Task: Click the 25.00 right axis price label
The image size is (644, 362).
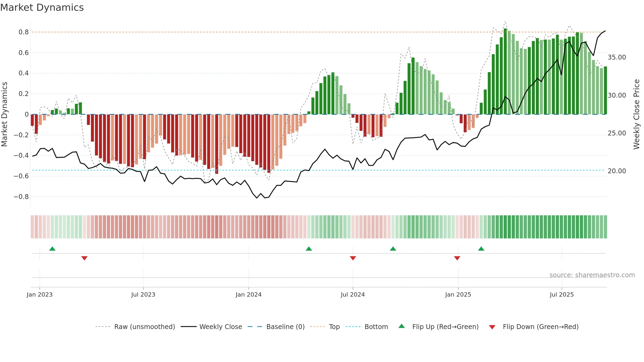Action: pos(617,133)
